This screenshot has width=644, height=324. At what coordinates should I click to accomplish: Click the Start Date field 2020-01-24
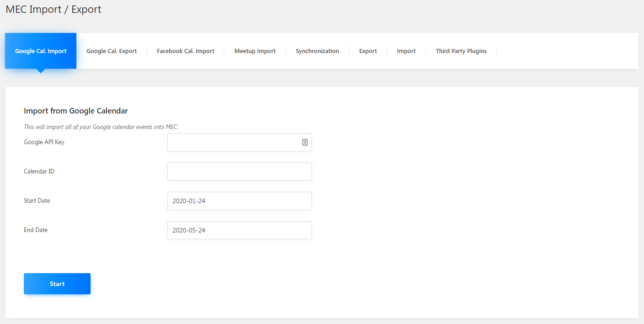(240, 201)
